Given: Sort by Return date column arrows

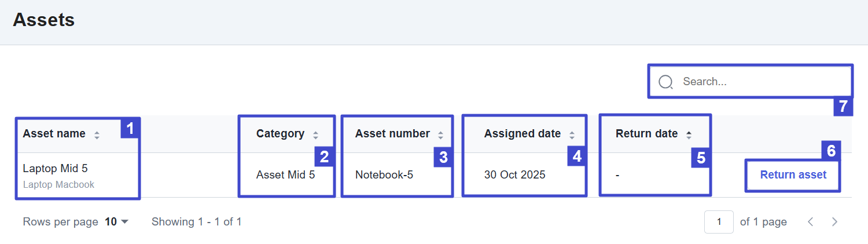Looking at the screenshot, I should tap(689, 135).
